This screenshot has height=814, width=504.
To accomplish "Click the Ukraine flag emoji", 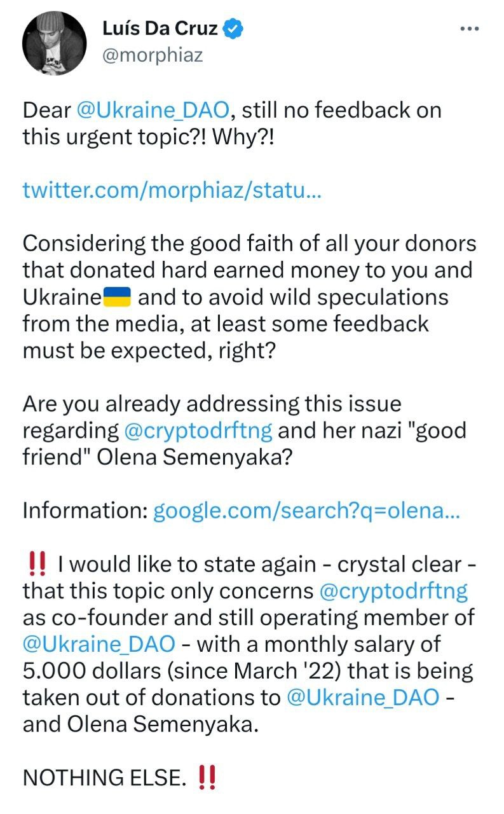I will (116, 297).
